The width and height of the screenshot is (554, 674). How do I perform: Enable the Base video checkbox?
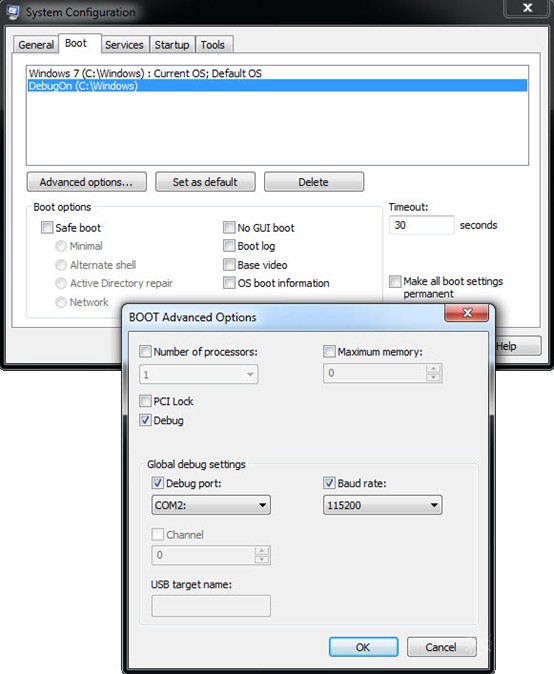pyautogui.click(x=229, y=264)
